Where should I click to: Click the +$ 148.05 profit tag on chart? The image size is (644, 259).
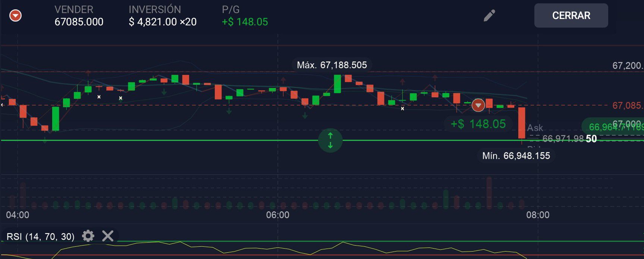[478, 124]
